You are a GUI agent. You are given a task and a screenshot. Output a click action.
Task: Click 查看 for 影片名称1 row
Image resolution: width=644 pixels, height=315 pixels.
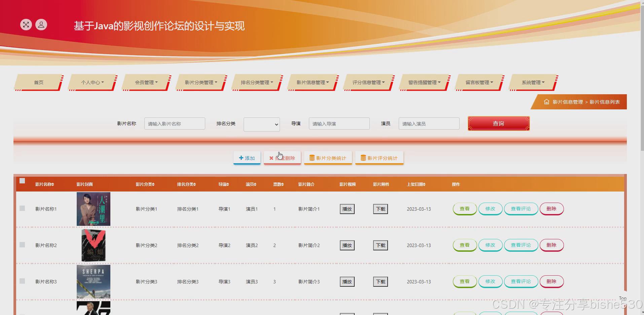pos(465,209)
